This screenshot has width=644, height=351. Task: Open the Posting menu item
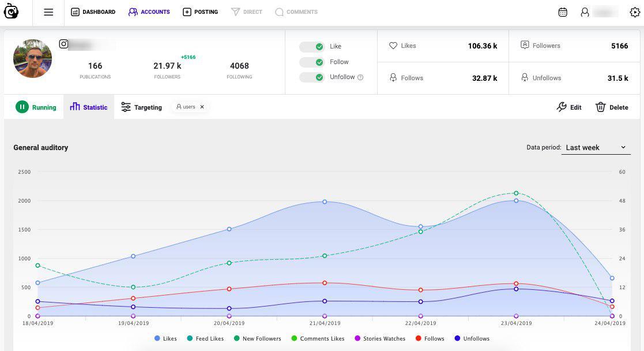201,12
